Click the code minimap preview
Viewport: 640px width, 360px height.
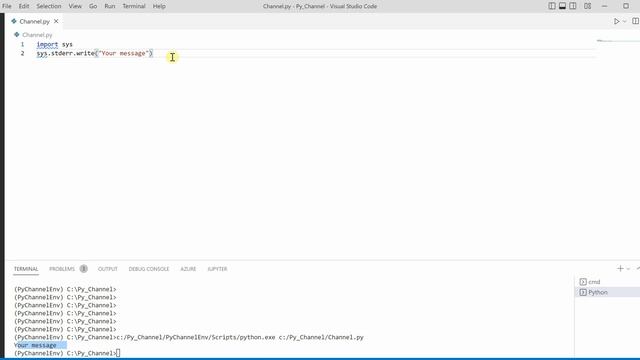[x=618, y=41]
